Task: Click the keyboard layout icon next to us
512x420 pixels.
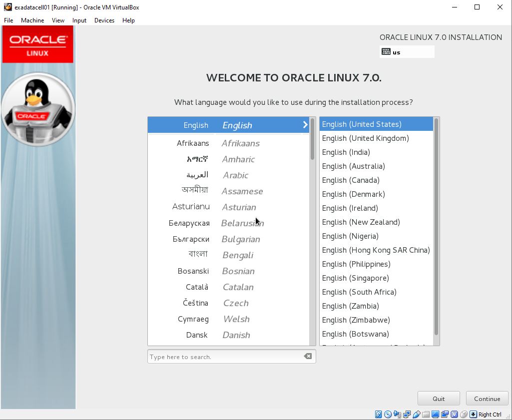Action: [386, 51]
